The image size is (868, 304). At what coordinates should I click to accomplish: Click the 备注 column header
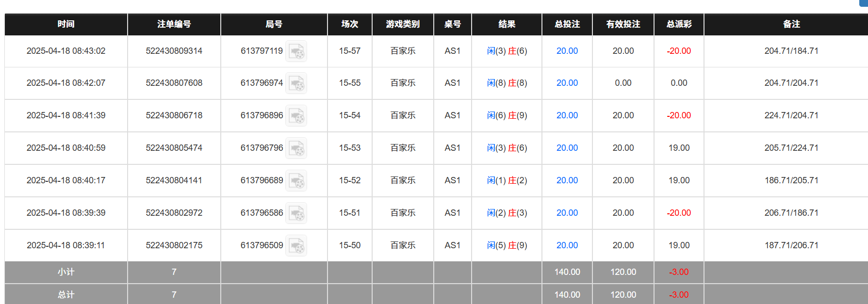tap(791, 24)
